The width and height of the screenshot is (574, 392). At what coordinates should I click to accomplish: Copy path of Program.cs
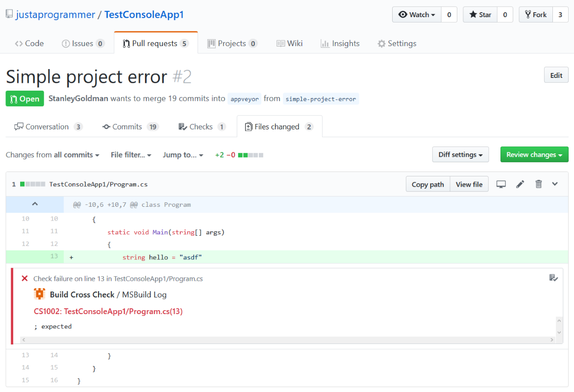(x=427, y=184)
